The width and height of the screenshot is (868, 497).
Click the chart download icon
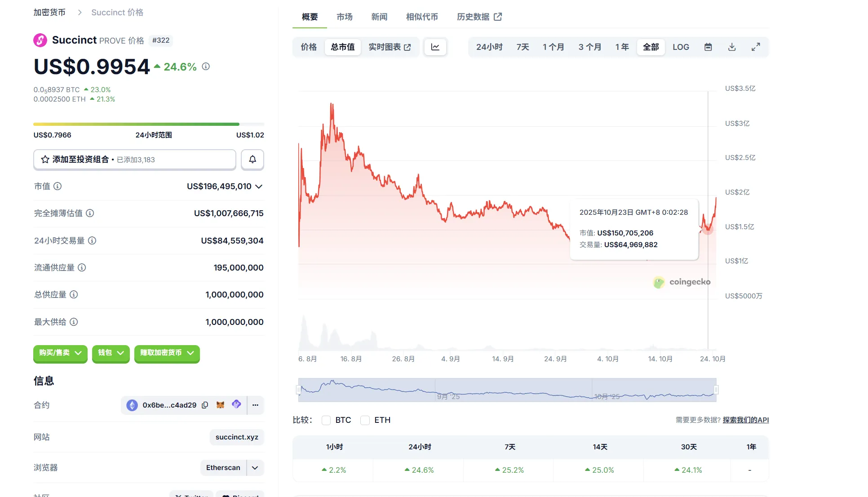(x=732, y=47)
